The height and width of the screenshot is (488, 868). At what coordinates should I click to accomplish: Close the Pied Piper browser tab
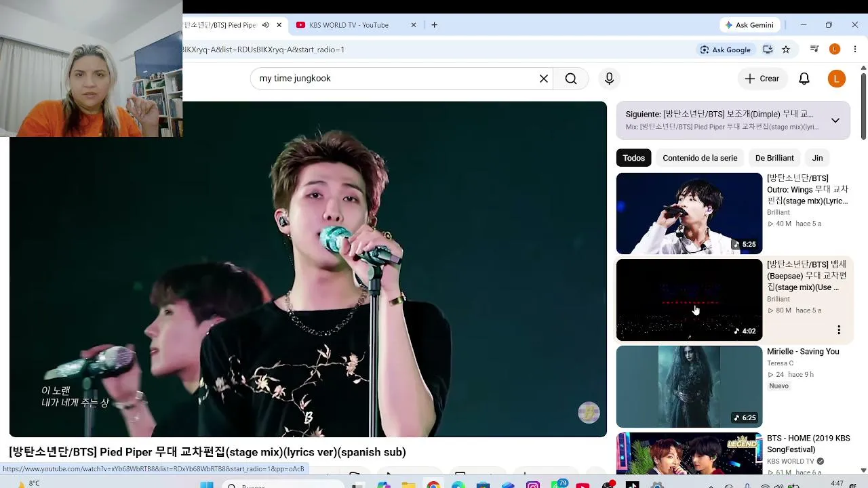[279, 25]
